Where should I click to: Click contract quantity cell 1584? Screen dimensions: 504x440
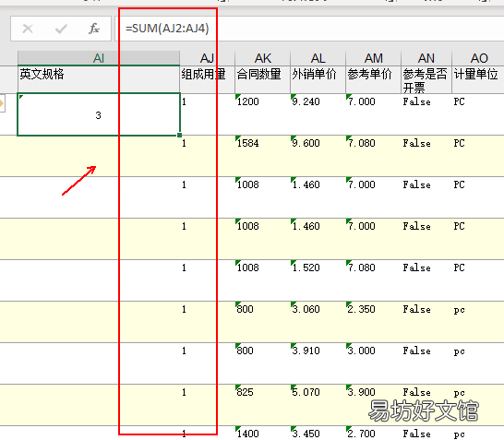(x=262, y=156)
